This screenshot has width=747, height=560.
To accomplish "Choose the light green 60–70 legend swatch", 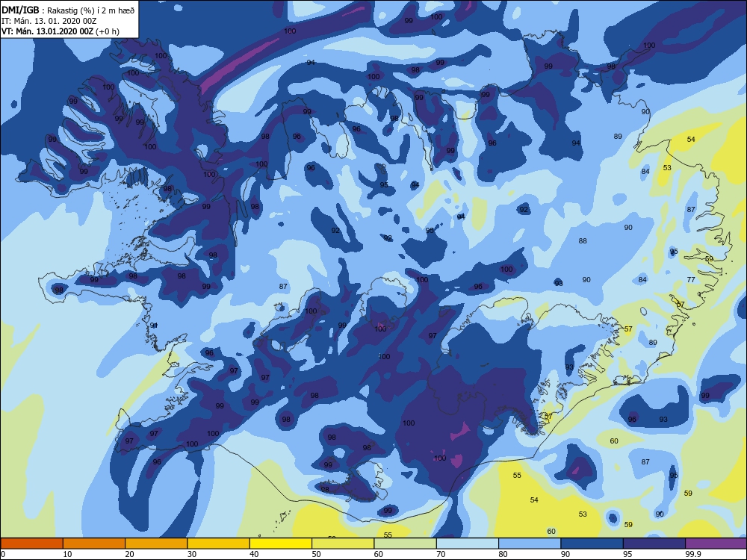I will tap(406, 544).
